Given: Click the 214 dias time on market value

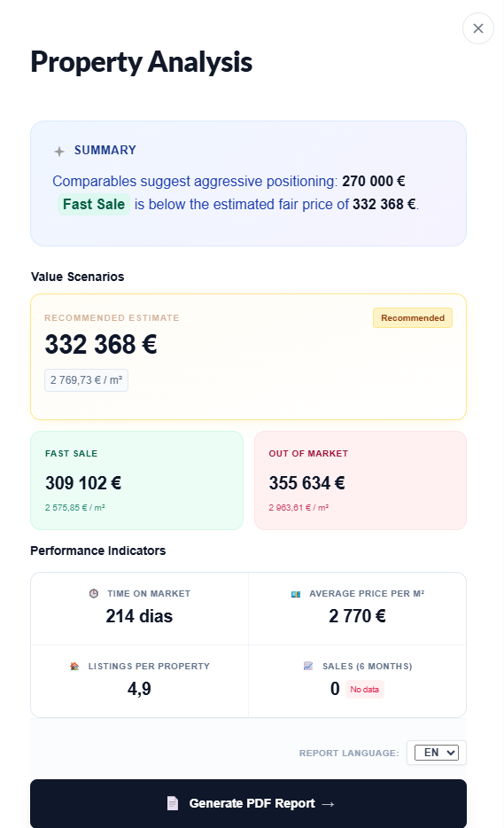Looking at the screenshot, I should click(139, 616).
